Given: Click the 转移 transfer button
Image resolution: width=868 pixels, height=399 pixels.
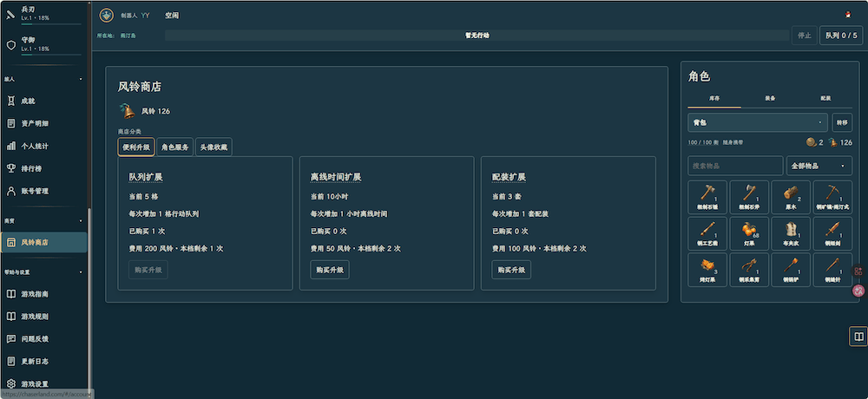Looking at the screenshot, I should pyautogui.click(x=842, y=122).
